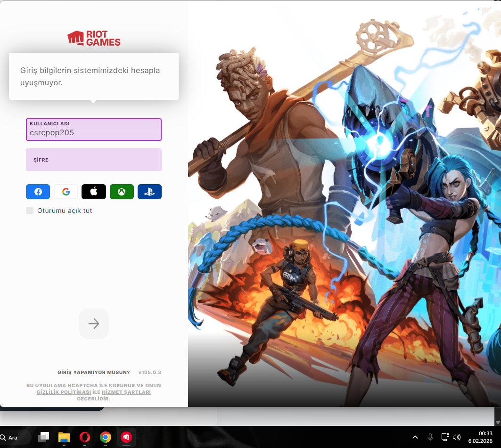Open the network tray icon

coord(445,437)
